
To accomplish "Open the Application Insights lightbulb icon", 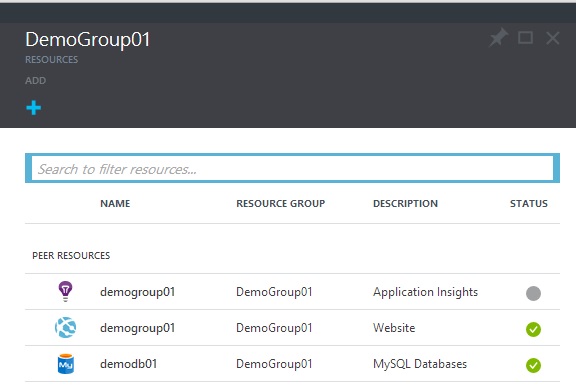I will click(x=65, y=291).
